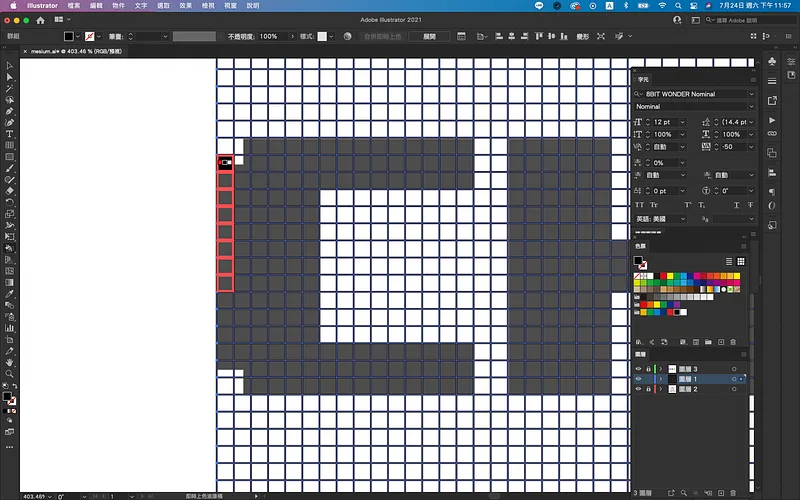Toggle the lock on layer 圖層 3
Image resolution: width=800 pixels, height=500 pixels.
(x=648, y=369)
